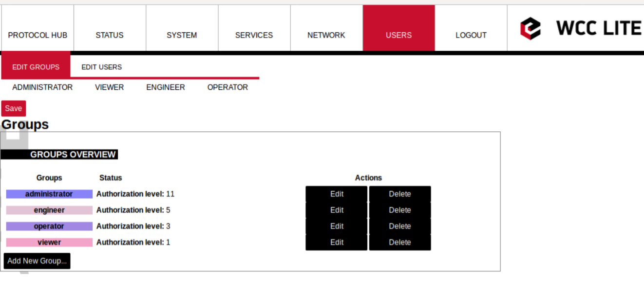Viewport: 644px width, 284px height.
Task: Click Authorization level 11 text
Action: (135, 194)
